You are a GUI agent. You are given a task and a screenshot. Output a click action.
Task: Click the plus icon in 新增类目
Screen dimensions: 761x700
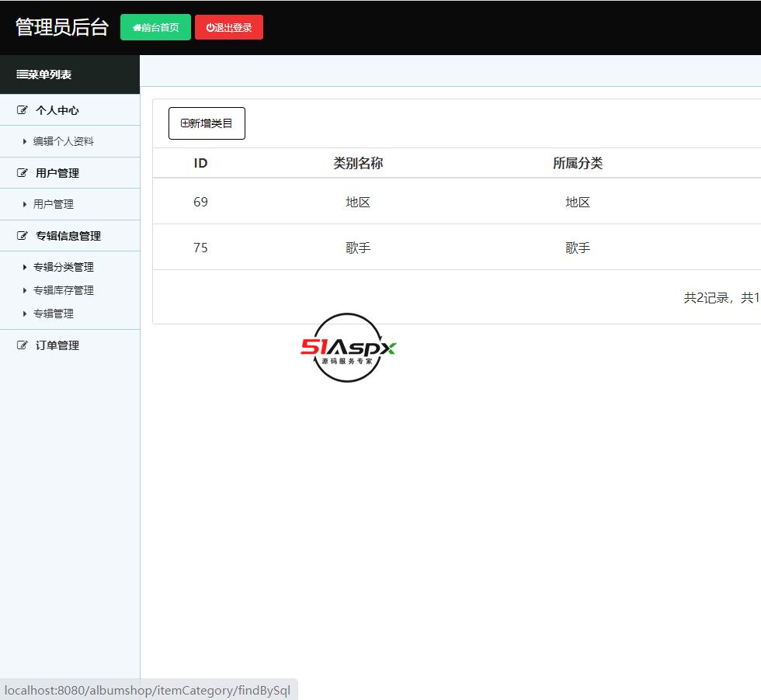click(x=185, y=123)
